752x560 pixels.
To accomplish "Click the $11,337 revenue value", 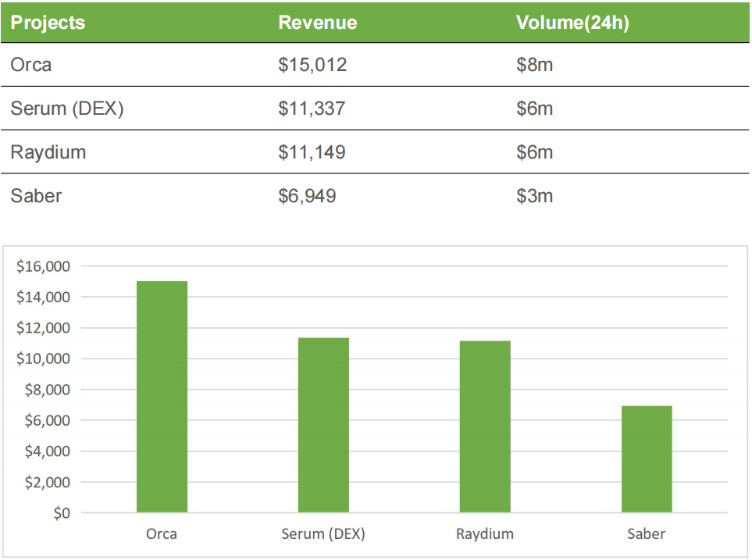I will pyautogui.click(x=312, y=109).
